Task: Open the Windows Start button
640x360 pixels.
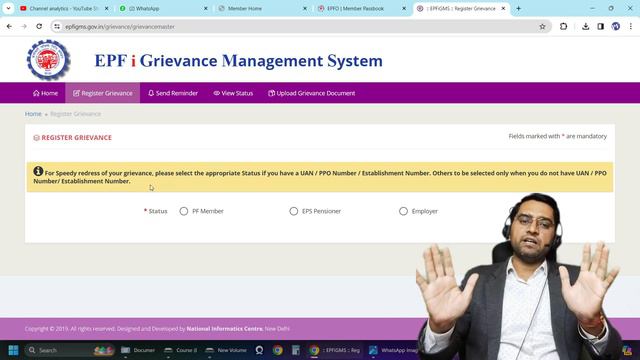Action: (x=13, y=350)
